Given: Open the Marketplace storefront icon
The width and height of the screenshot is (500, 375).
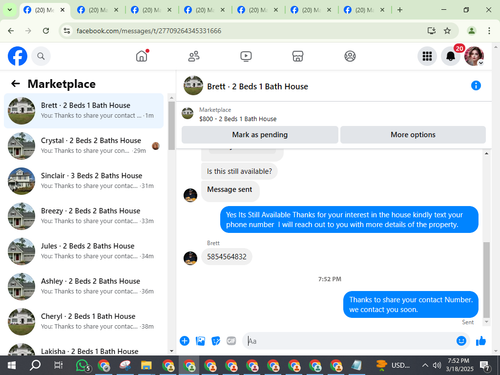Looking at the screenshot, I should [298, 56].
